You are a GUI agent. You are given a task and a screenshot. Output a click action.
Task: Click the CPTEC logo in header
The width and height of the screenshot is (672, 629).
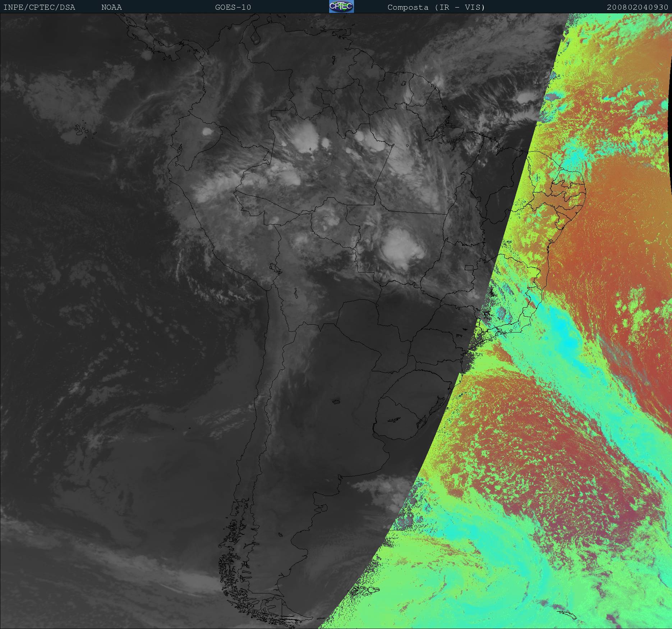click(x=341, y=6)
